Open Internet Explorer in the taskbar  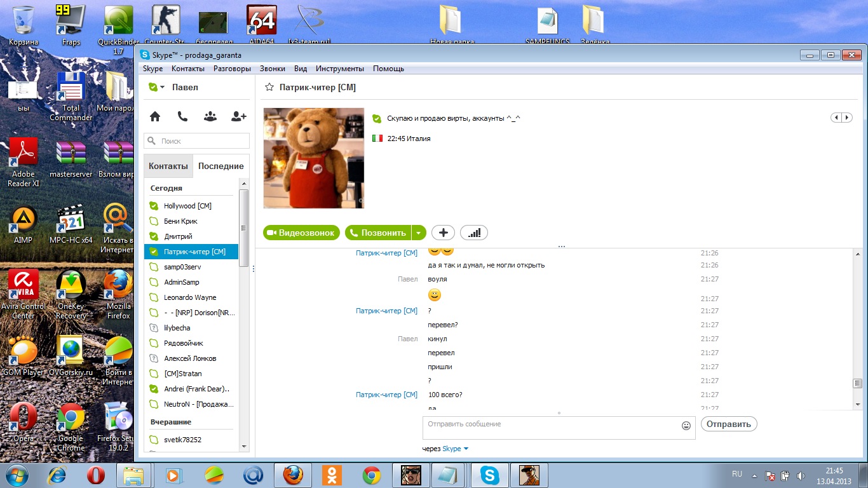(x=57, y=475)
